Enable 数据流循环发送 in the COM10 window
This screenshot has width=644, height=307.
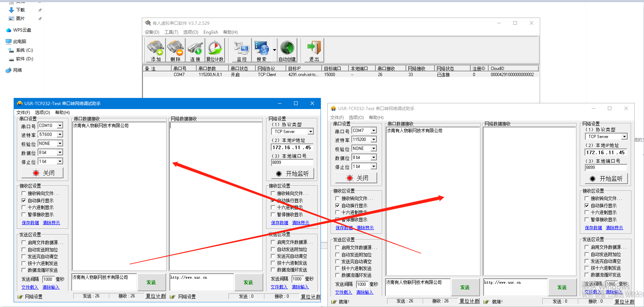click(x=24, y=270)
